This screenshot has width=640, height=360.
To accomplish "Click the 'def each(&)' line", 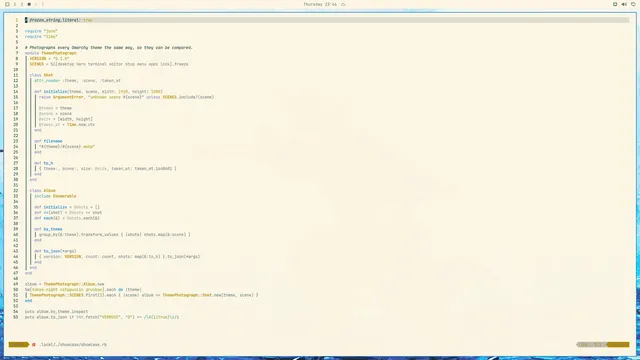I will coord(67,218).
